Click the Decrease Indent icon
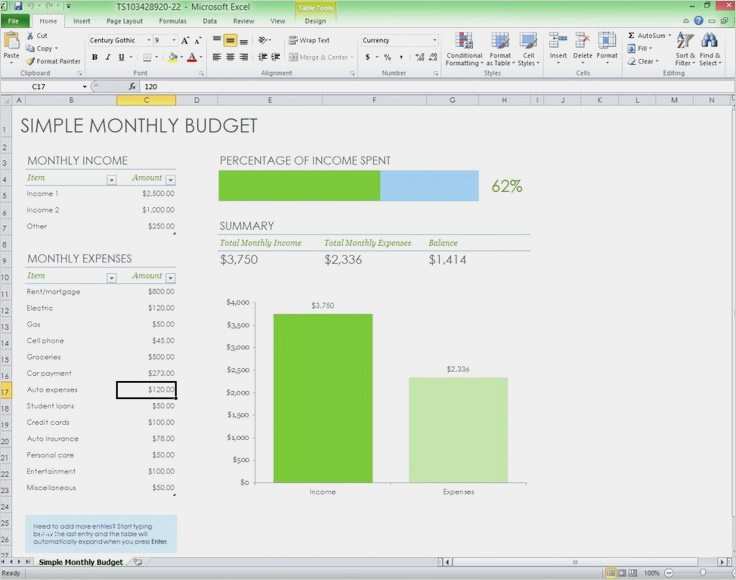The height and width of the screenshot is (580, 736). (x=262, y=57)
